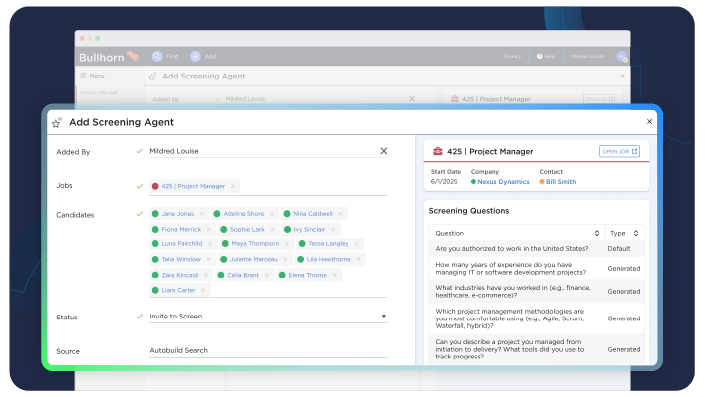705x397 pixels.
Task: Sort screening questions by Question column
Action: (597, 233)
